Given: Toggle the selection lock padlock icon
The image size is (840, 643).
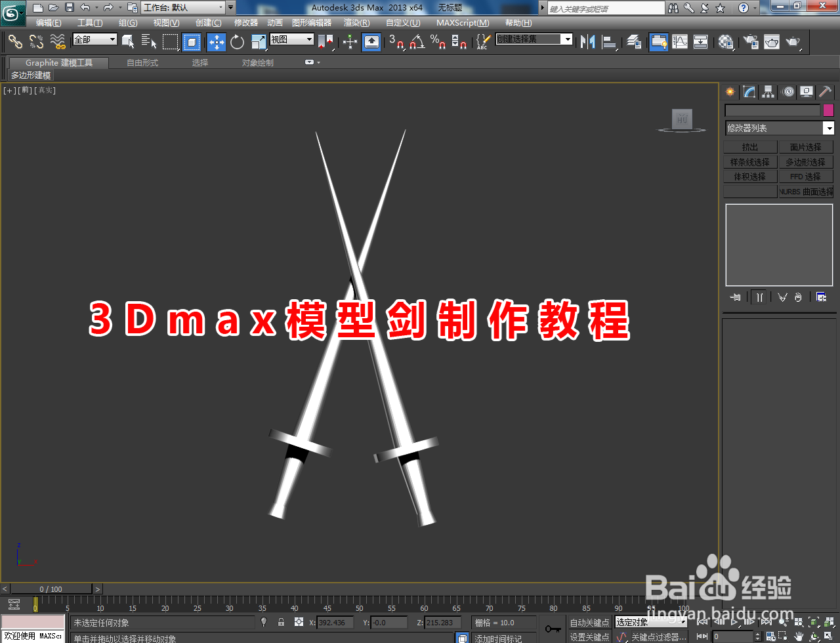Looking at the screenshot, I should (281, 622).
